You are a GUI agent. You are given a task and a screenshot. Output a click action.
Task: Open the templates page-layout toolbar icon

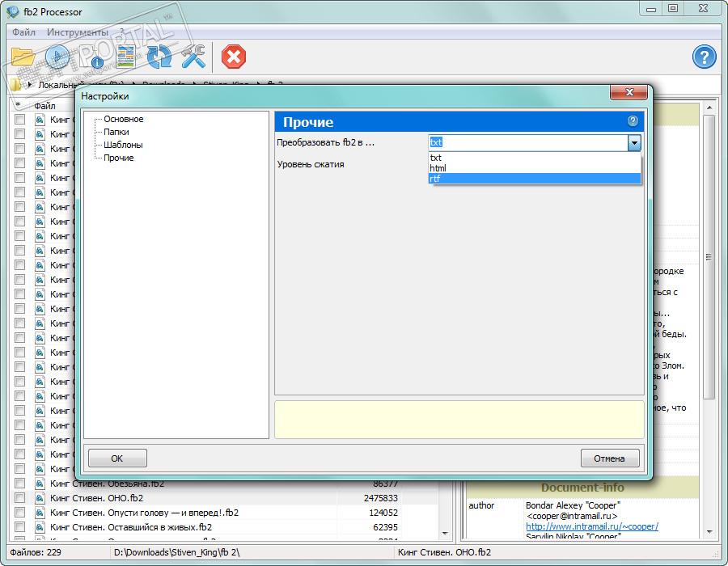click(x=125, y=57)
